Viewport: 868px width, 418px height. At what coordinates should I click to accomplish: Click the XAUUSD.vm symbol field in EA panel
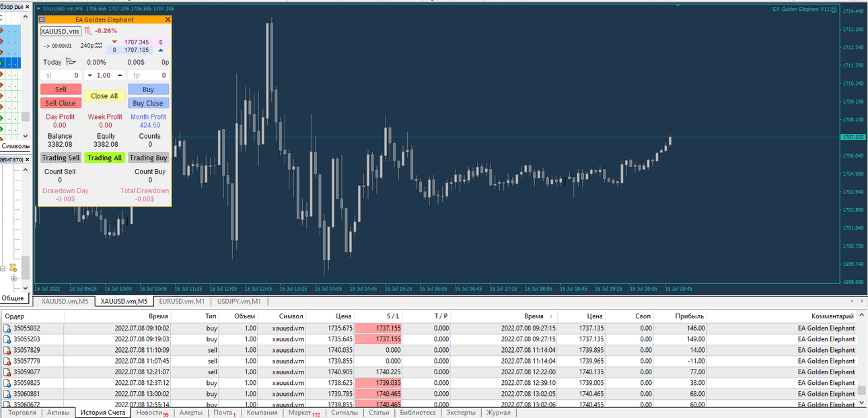61,31
